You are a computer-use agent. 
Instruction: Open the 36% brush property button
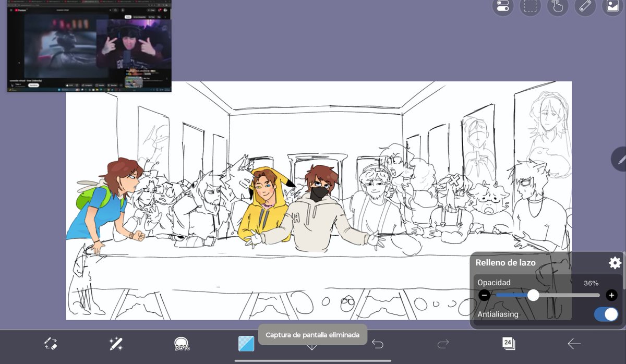[x=182, y=343]
